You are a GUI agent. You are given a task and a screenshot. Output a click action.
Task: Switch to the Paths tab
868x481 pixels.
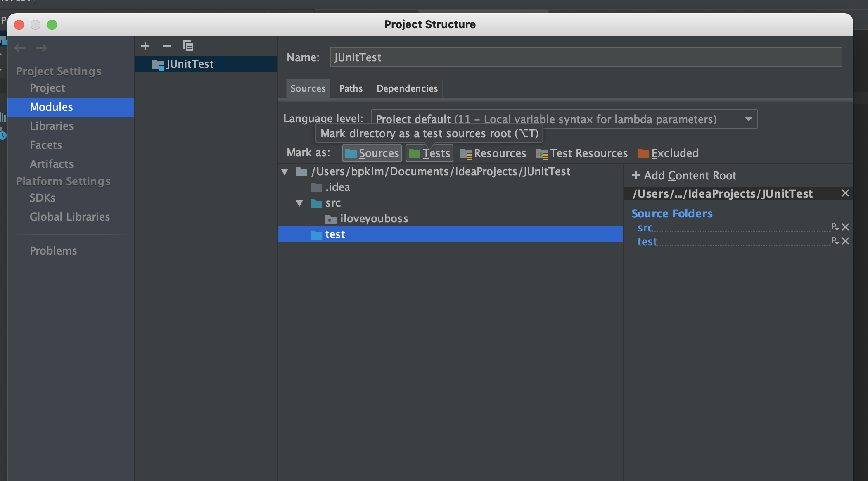[x=351, y=88]
